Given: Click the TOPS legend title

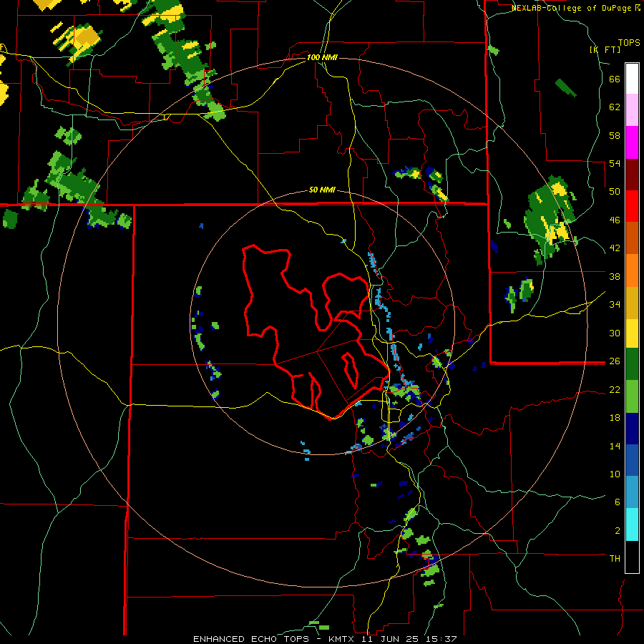Looking at the screenshot, I should tap(629, 42).
